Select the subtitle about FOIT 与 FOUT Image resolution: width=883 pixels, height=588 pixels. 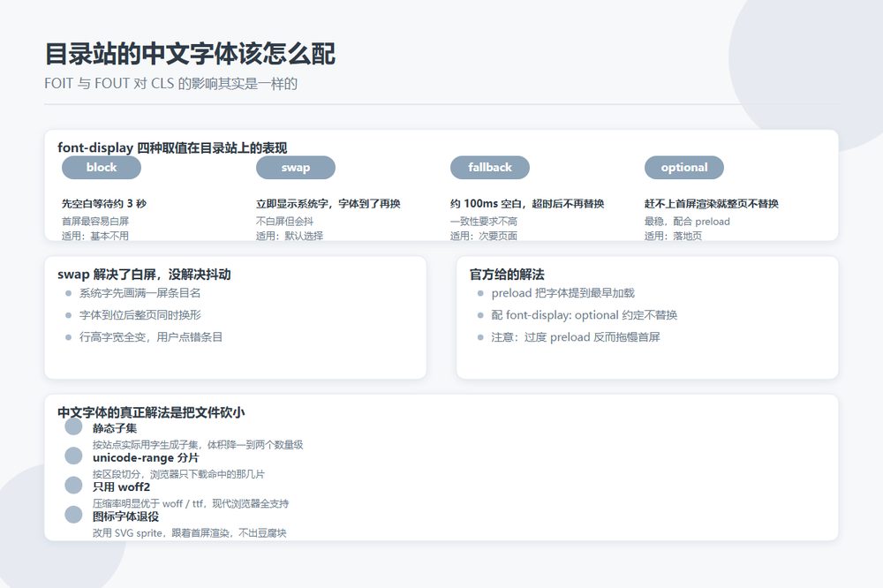pos(170,83)
